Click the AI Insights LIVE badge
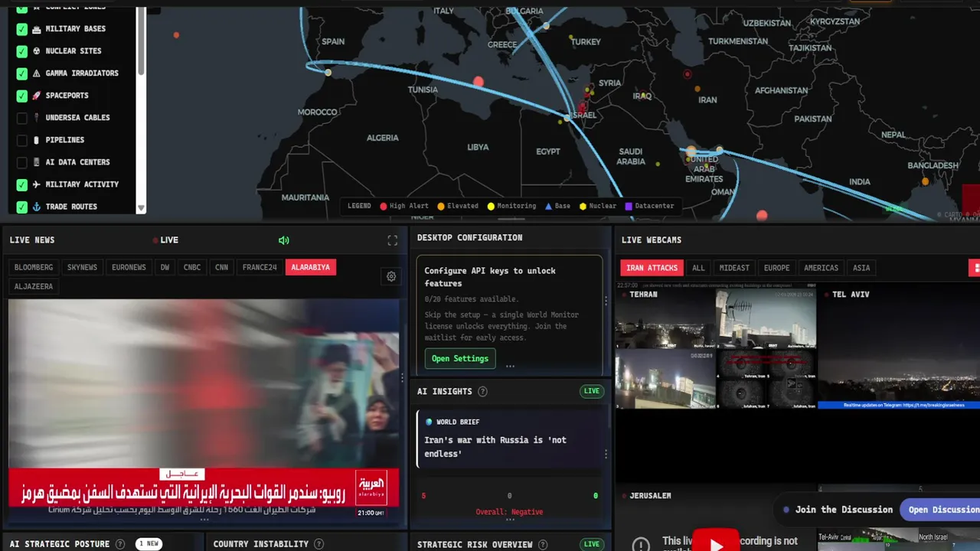This screenshot has width=980, height=551. [592, 391]
